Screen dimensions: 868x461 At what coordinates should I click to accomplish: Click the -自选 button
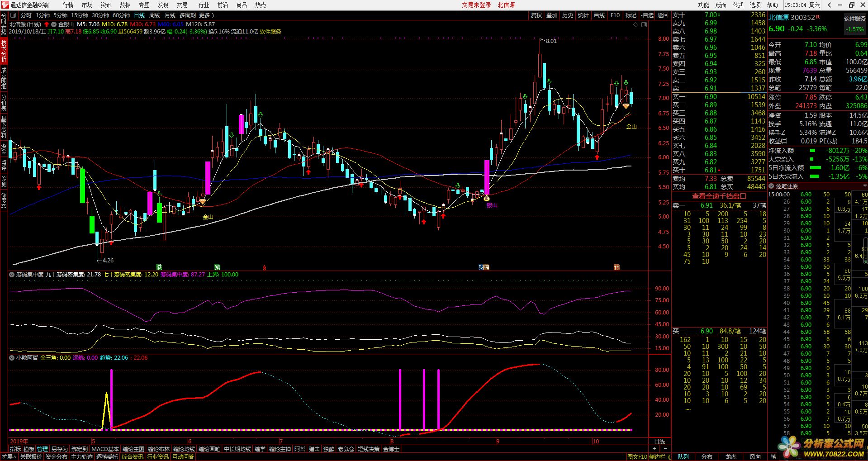point(647,15)
